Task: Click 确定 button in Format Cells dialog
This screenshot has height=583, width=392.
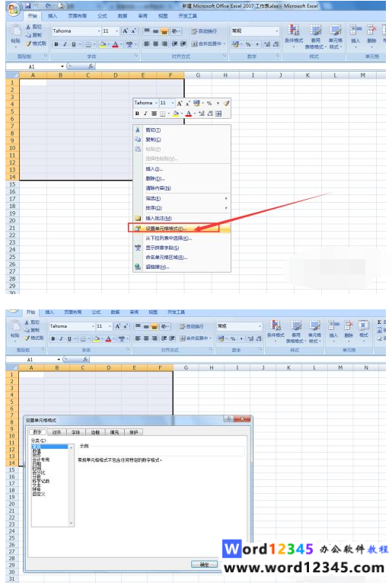Action: point(204,565)
